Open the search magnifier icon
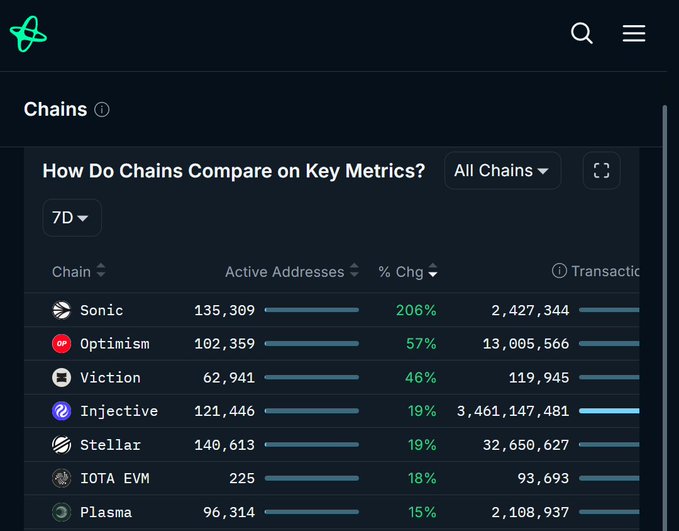The height and width of the screenshot is (531, 679). point(582,33)
